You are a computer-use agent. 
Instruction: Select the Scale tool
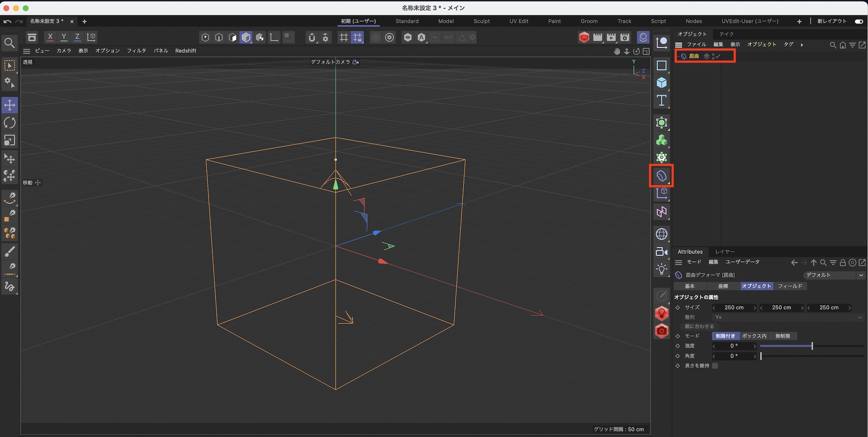(x=10, y=140)
